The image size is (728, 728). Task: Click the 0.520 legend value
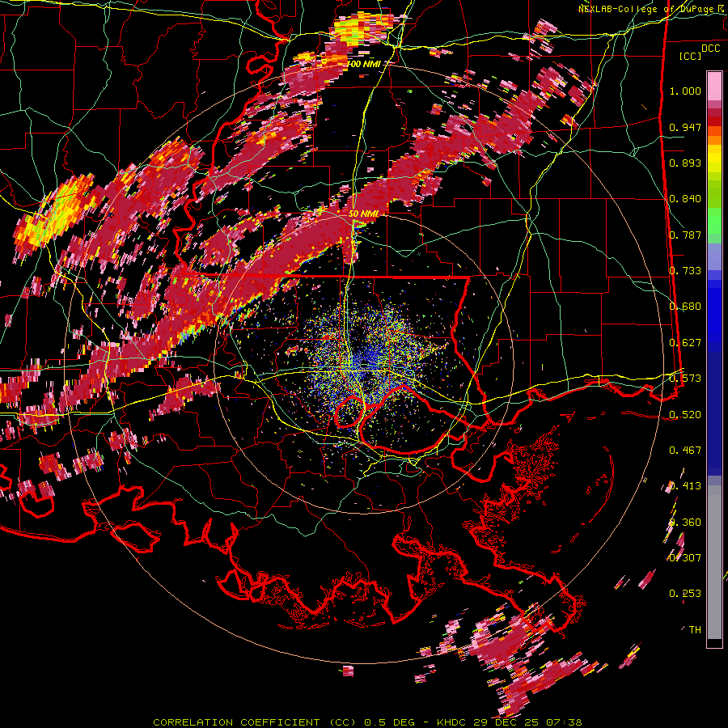(685, 414)
